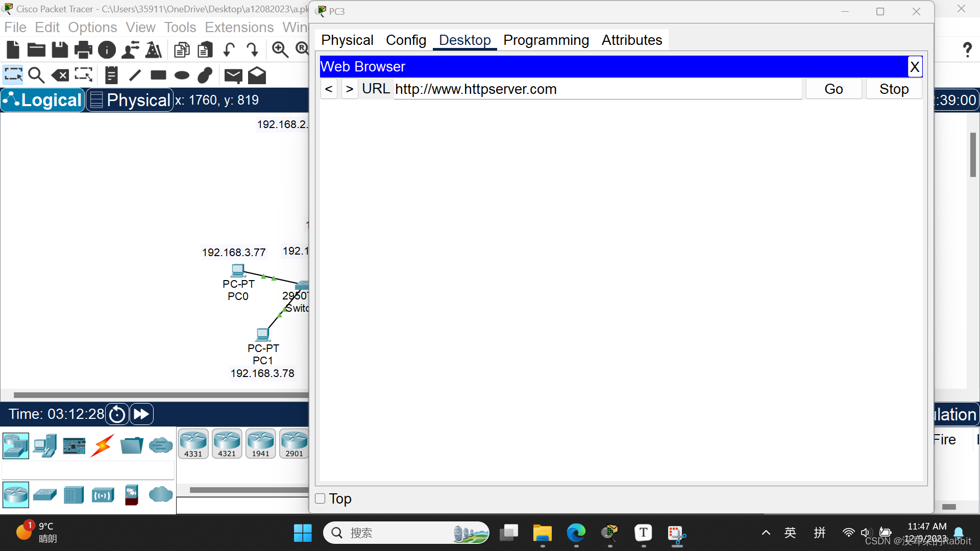Click the Logical view toggle button
Image resolution: width=980 pixels, height=551 pixels.
[x=42, y=99]
